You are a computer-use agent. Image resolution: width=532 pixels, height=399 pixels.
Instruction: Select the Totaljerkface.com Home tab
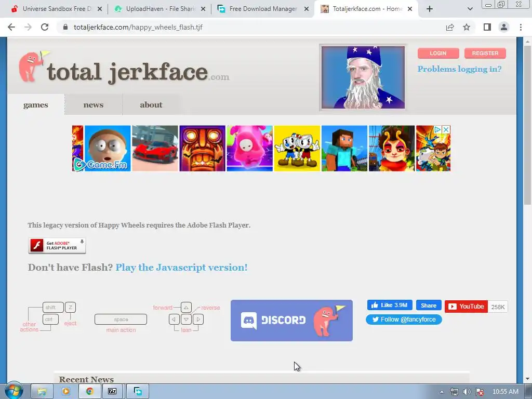point(366,9)
